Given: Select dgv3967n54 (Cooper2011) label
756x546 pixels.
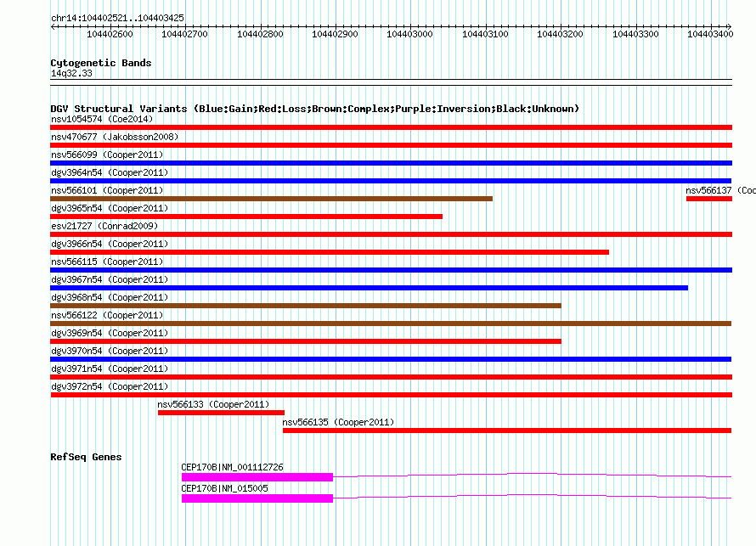Looking at the screenshot, I should pyautogui.click(x=110, y=279).
